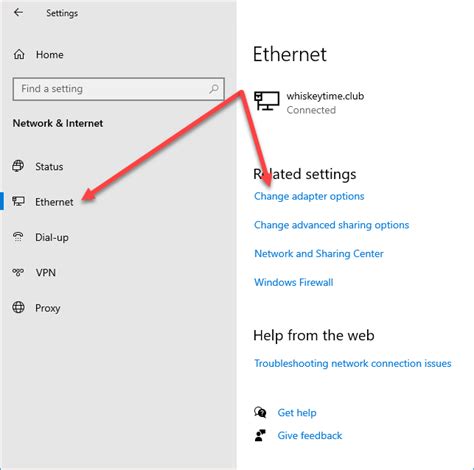Click the Dial-up phone icon
The width and height of the screenshot is (474, 470).
point(18,237)
